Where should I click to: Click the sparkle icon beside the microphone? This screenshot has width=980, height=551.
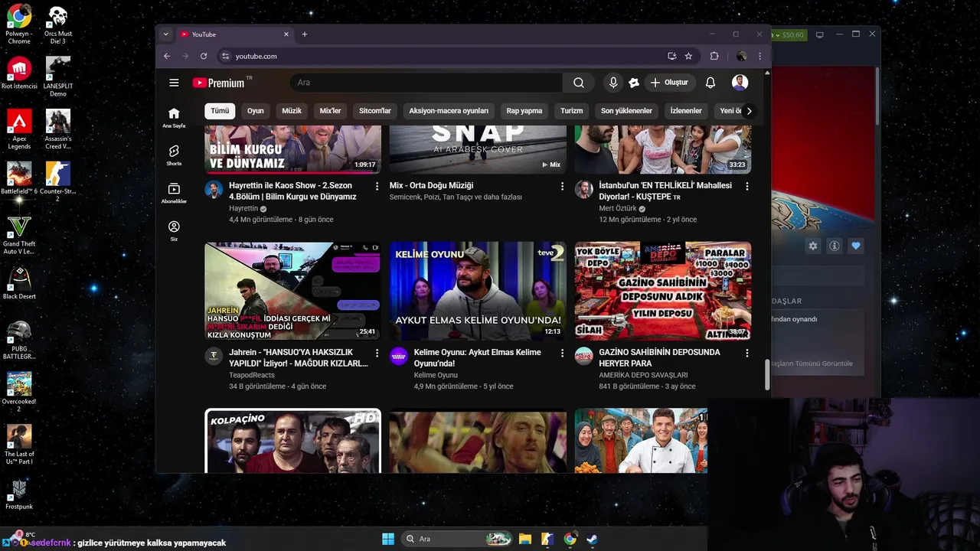click(634, 83)
